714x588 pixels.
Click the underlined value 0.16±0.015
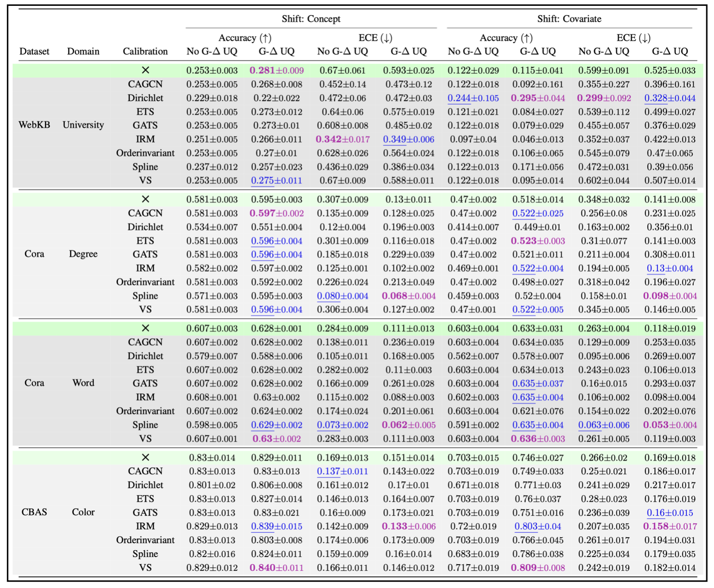coord(670,512)
